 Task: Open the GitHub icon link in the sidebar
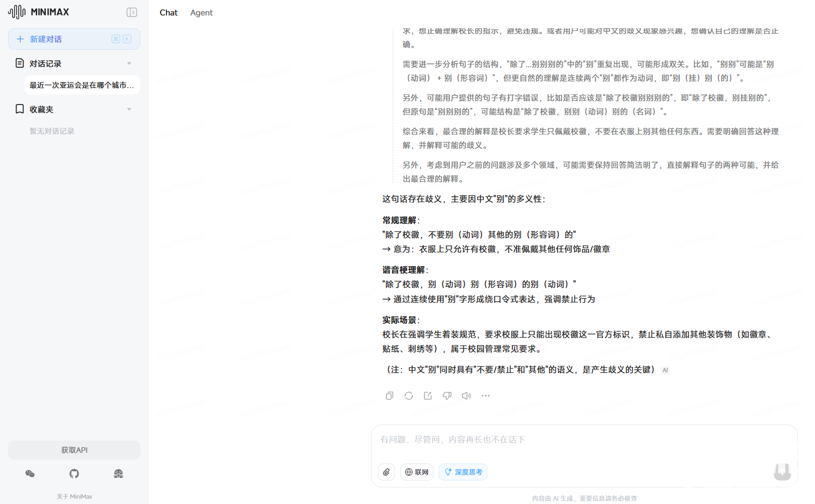pyautogui.click(x=74, y=474)
